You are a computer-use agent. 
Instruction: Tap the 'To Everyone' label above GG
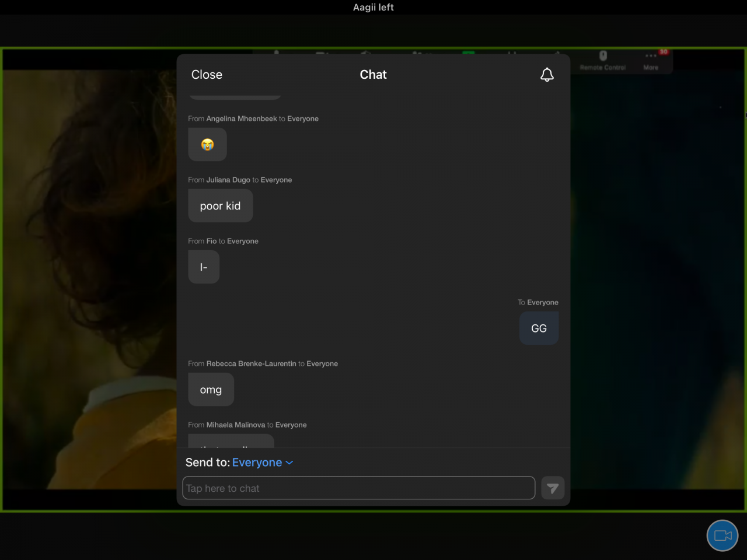click(538, 302)
